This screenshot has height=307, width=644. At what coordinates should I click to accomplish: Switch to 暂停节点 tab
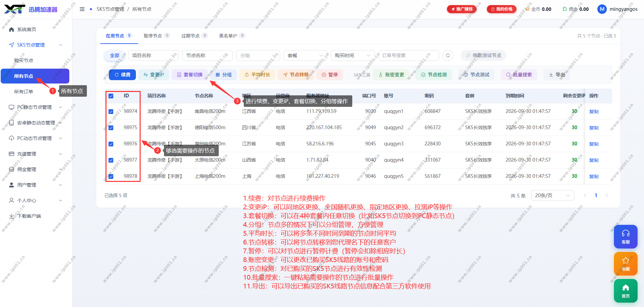(157, 36)
